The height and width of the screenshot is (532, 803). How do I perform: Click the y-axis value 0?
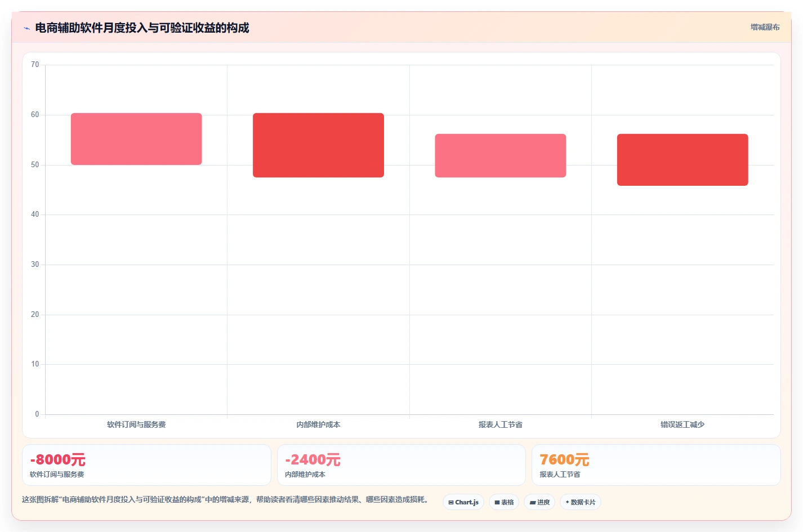tap(37, 414)
